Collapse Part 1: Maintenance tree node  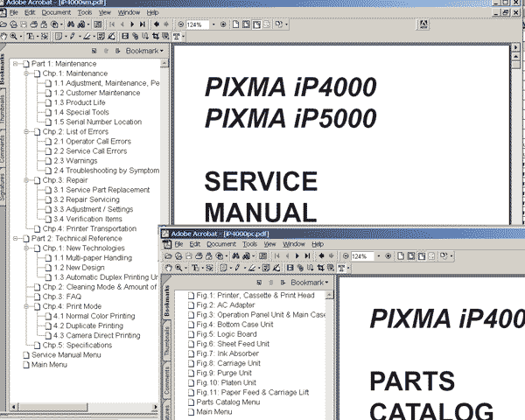tap(16, 64)
